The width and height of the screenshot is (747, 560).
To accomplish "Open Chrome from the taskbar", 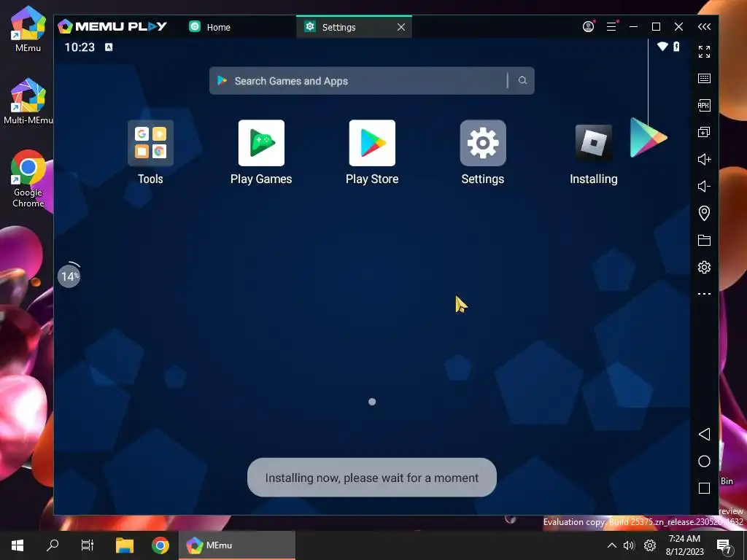I will (160, 545).
